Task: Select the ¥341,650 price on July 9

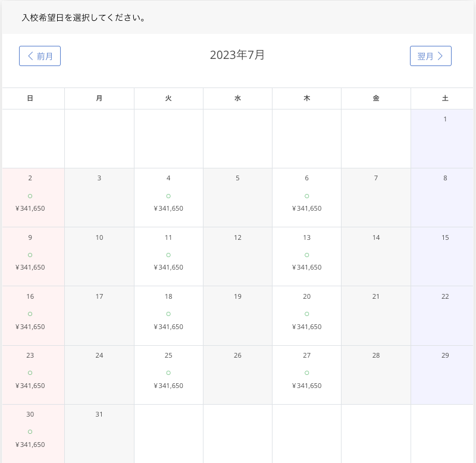Action: pos(30,267)
